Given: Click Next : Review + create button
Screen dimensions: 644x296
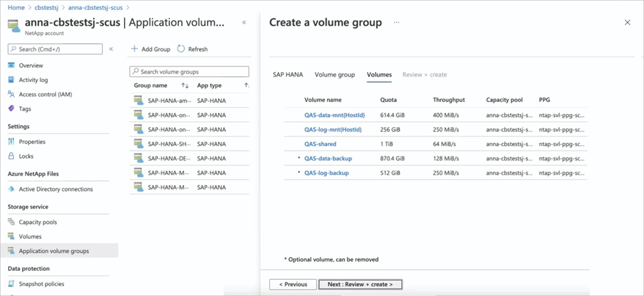Looking at the screenshot, I should (360, 284).
